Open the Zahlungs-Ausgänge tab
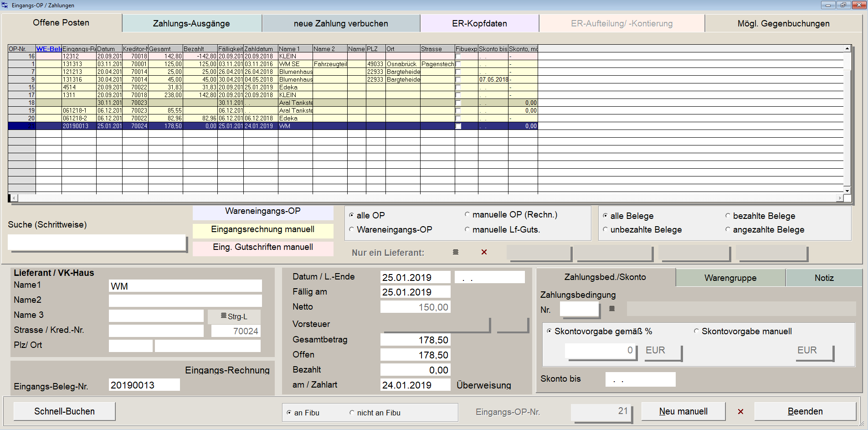 (x=191, y=23)
